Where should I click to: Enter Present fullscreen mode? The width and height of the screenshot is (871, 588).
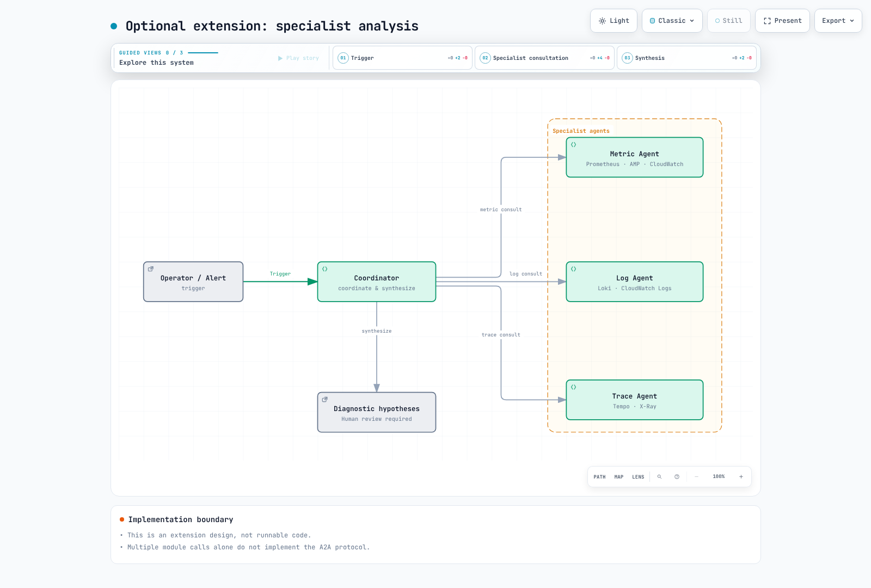point(782,21)
